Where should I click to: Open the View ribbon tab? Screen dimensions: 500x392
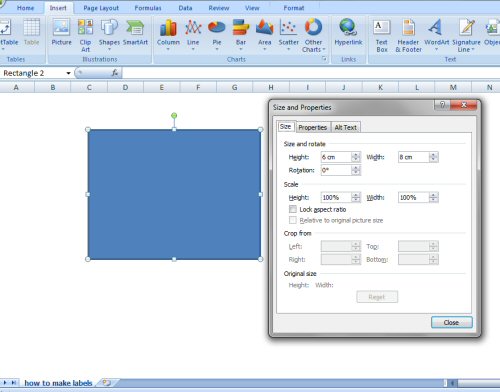click(x=252, y=8)
